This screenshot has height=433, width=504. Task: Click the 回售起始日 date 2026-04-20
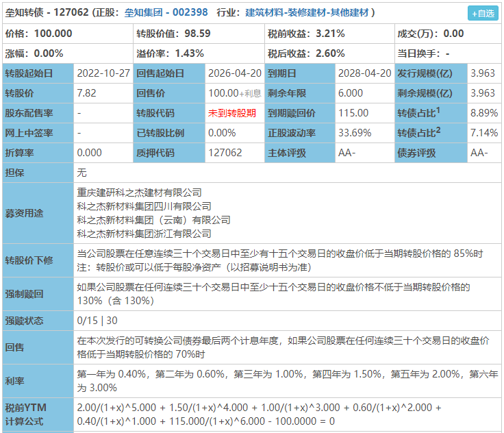pyautogui.click(x=235, y=73)
